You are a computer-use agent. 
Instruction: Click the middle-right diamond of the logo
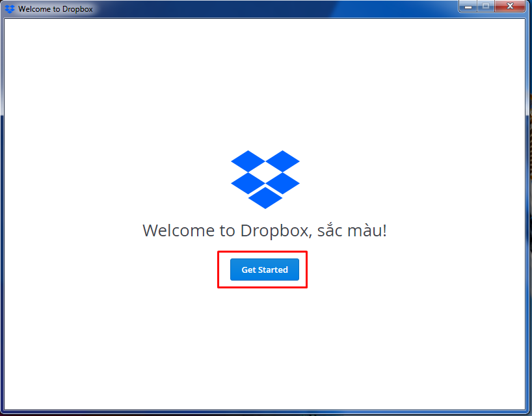pyautogui.click(x=282, y=182)
